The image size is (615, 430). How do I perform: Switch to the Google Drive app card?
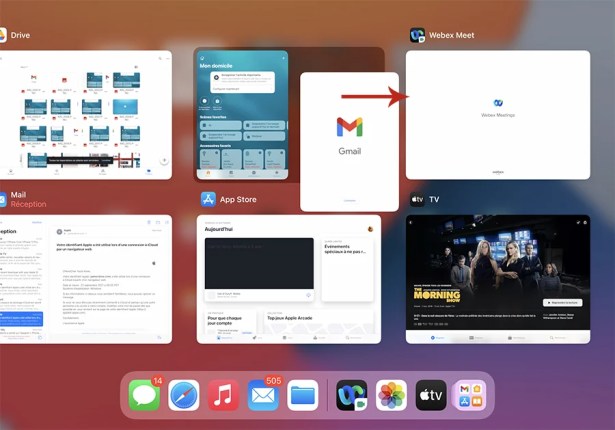click(84, 115)
